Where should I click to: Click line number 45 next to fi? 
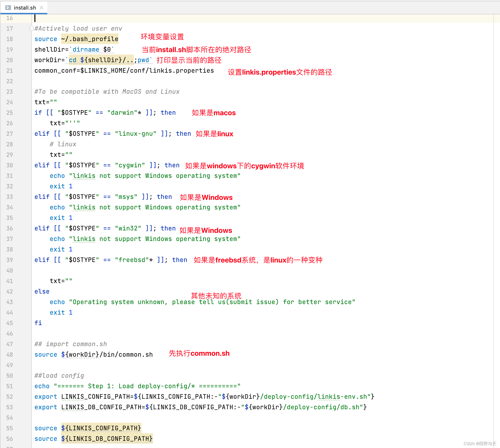pos(10,323)
